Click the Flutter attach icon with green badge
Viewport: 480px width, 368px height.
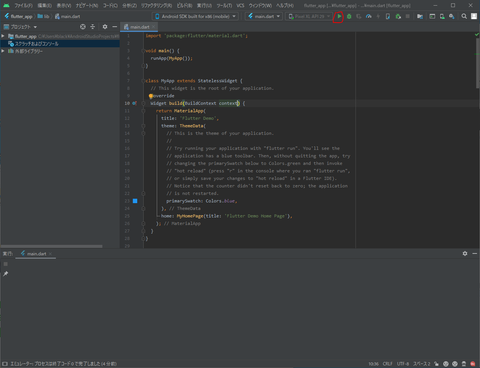(x=398, y=16)
